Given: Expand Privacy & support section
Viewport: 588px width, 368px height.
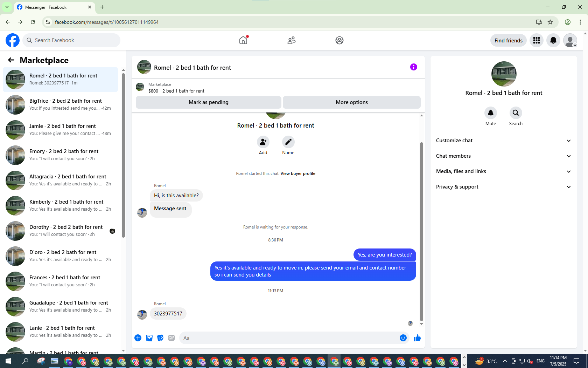Looking at the screenshot, I should point(504,187).
